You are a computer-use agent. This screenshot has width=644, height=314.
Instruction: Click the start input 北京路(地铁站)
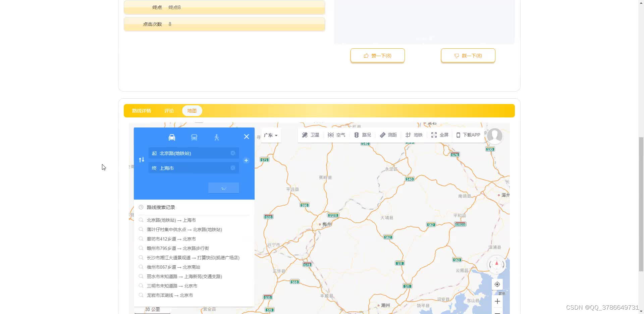click(194, 153)
